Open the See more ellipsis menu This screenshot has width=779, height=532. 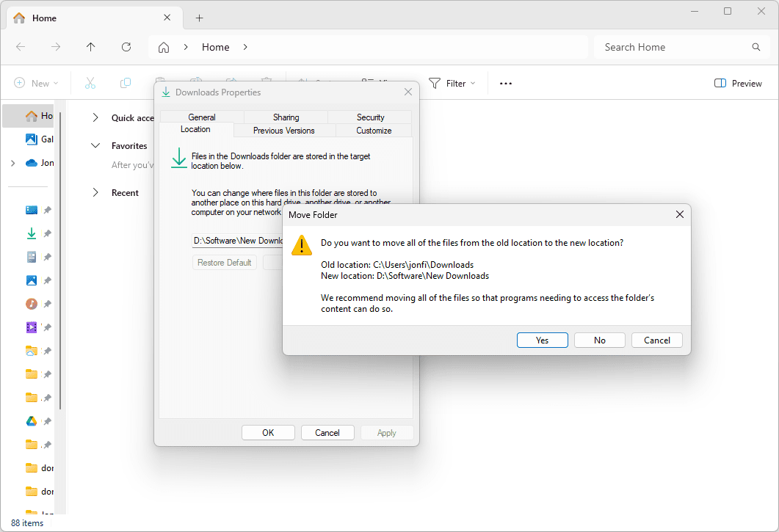pyautogui.click(x=505, y=83)
